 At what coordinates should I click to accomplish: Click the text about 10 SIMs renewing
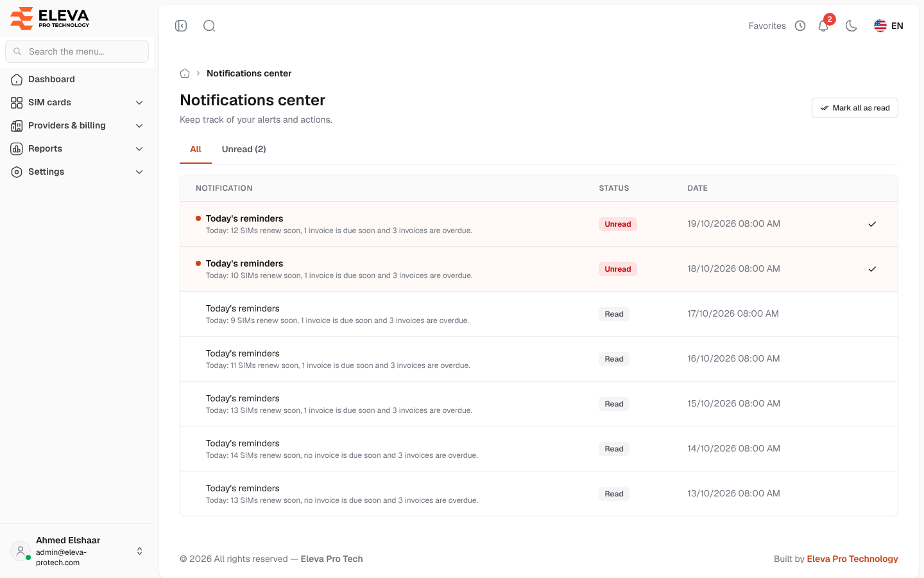coord(339,276)
